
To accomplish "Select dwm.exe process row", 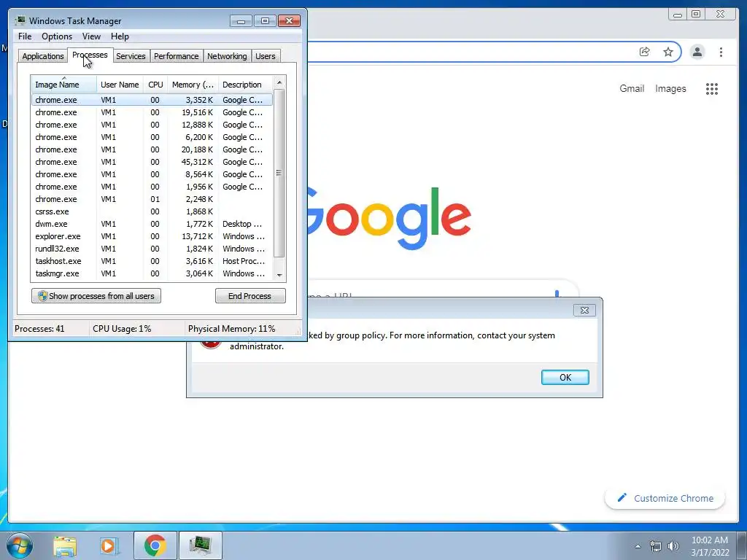I will click(x=152, y=224).
